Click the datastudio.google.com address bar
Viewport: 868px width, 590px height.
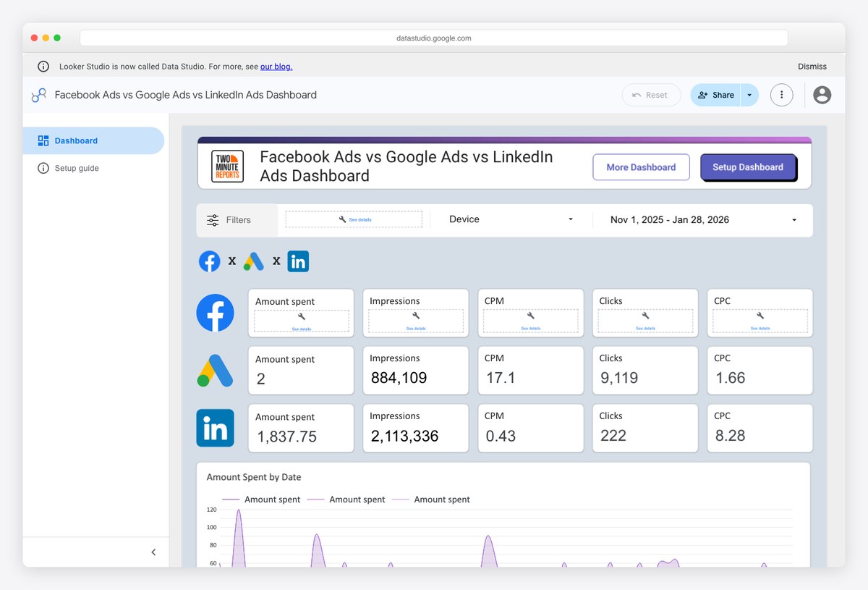(434, 38)
